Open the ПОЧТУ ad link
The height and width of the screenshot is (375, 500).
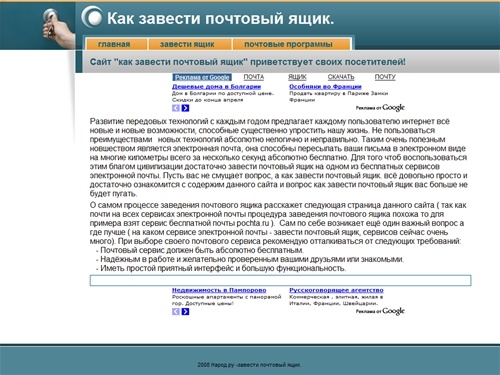pyautogui.click(x=385, y=77)
